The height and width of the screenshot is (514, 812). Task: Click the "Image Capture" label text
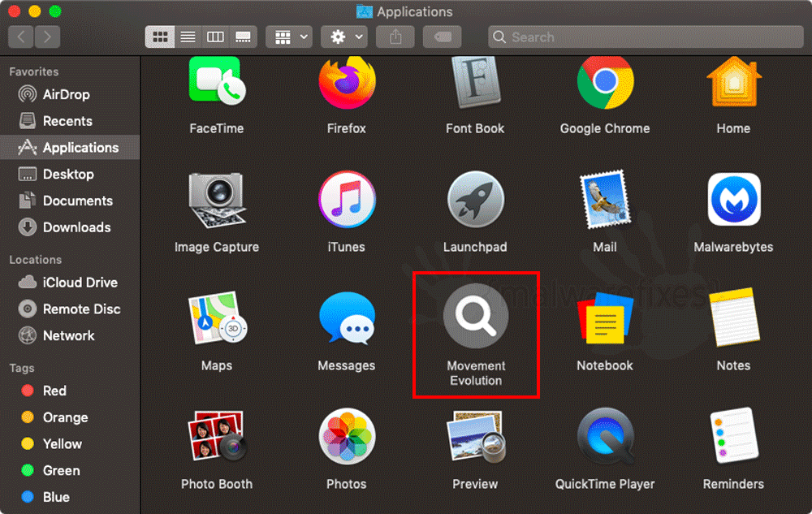coord(217,247)
